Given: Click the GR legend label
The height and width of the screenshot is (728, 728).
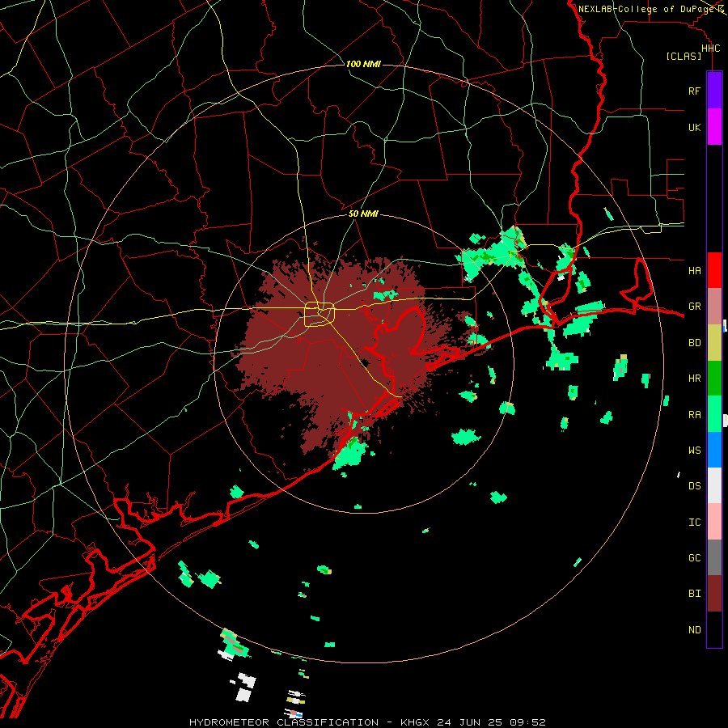Looking at the screenshot, I should click(694, 307).
